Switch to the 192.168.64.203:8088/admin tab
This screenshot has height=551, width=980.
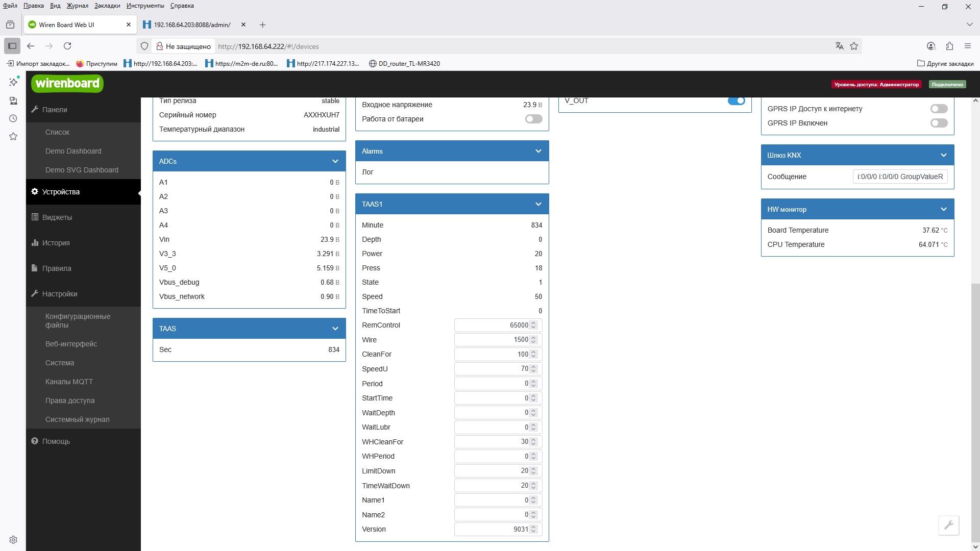coord(191,24)
